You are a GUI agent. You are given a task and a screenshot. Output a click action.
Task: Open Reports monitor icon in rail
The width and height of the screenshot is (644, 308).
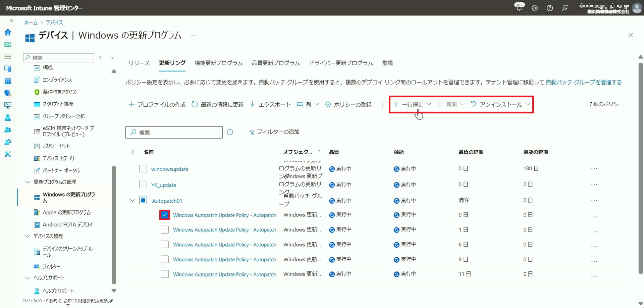coord(8,105)
